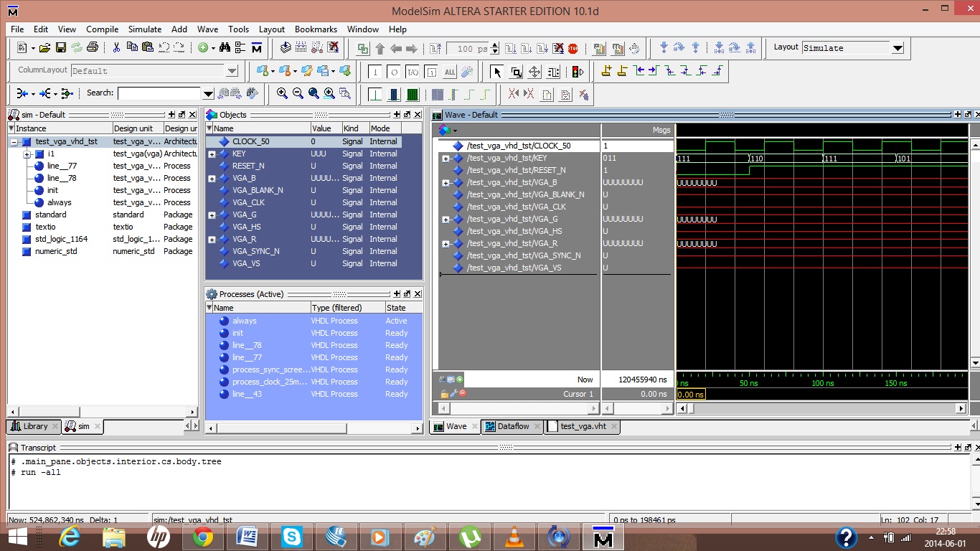Click the Open file folder icon
This screenshot has height=551, width=980.
tap(44, 48)
